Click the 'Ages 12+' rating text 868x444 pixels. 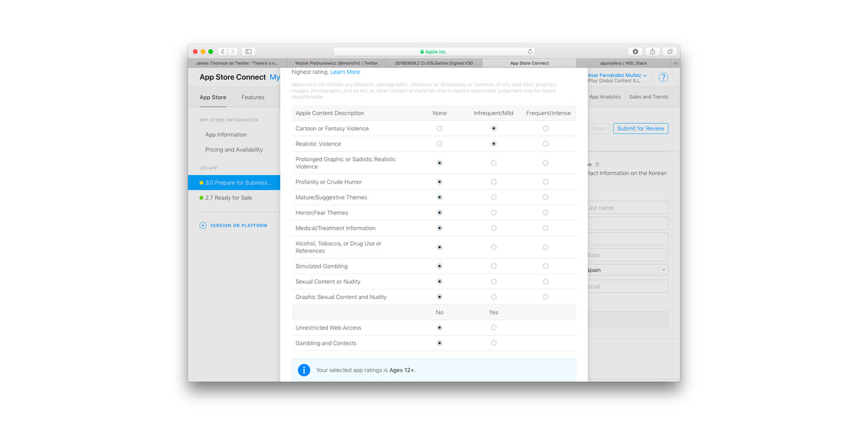[402, 370]
